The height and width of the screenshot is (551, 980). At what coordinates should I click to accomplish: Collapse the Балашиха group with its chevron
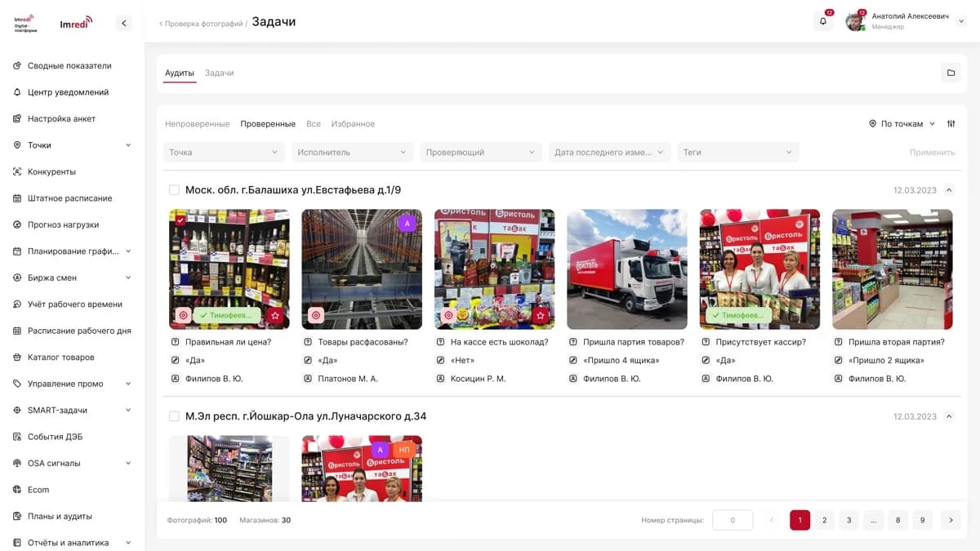click(949, 190)
